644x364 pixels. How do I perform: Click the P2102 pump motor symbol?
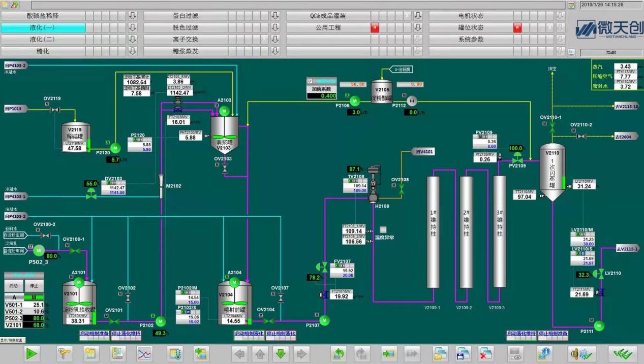pos(161,321)
